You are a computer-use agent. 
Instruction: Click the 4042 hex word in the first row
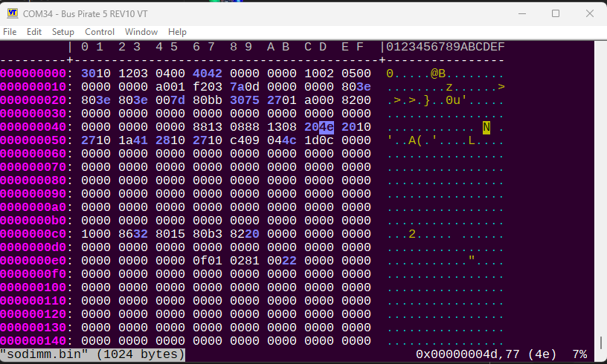(207, 74)
